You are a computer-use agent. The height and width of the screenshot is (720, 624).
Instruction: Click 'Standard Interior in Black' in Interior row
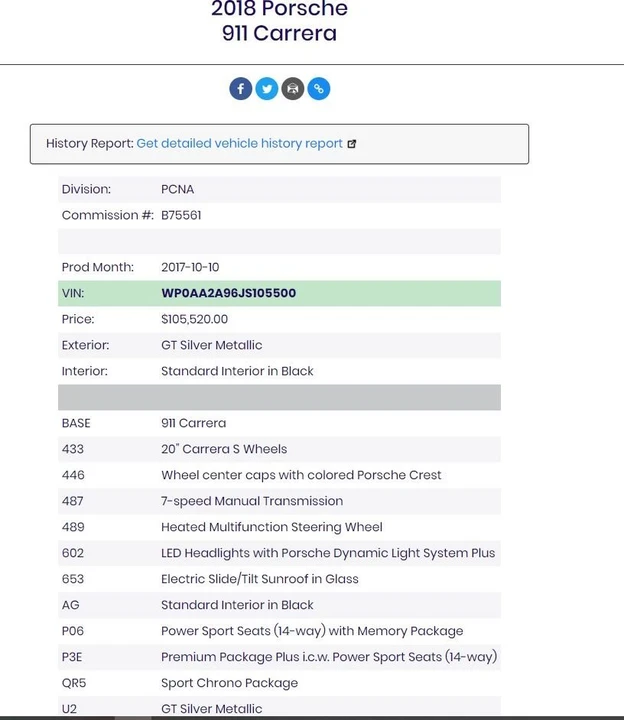[x=237, y=371]
